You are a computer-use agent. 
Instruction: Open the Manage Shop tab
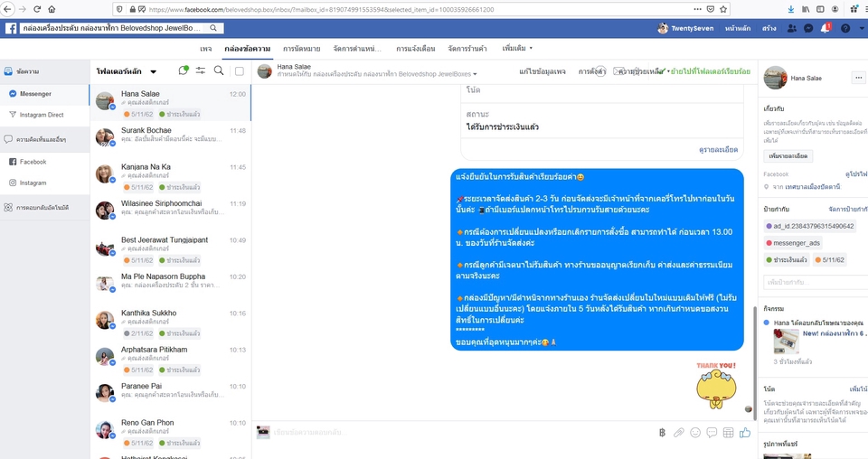pos(467,49)
